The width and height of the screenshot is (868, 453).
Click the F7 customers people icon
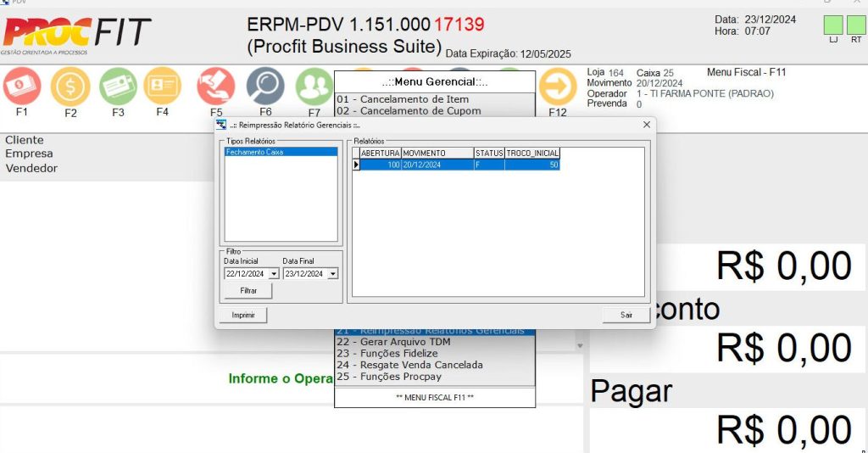point(314,87)
